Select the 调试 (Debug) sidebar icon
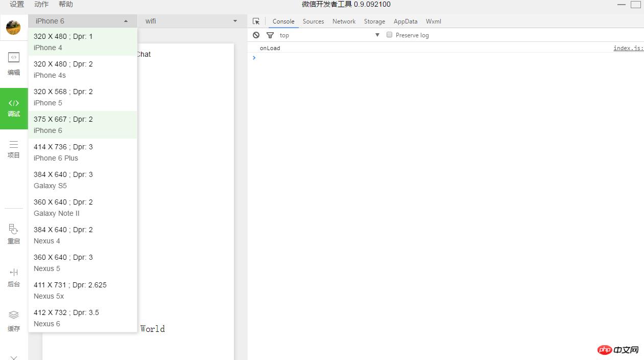The height and width of the screenshot is (360, 644). click(x=14, y=108)
